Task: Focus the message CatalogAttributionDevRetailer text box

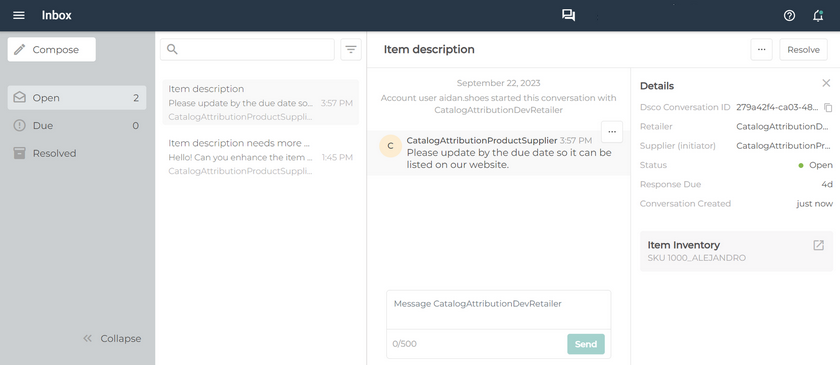Action: point(498,310)
